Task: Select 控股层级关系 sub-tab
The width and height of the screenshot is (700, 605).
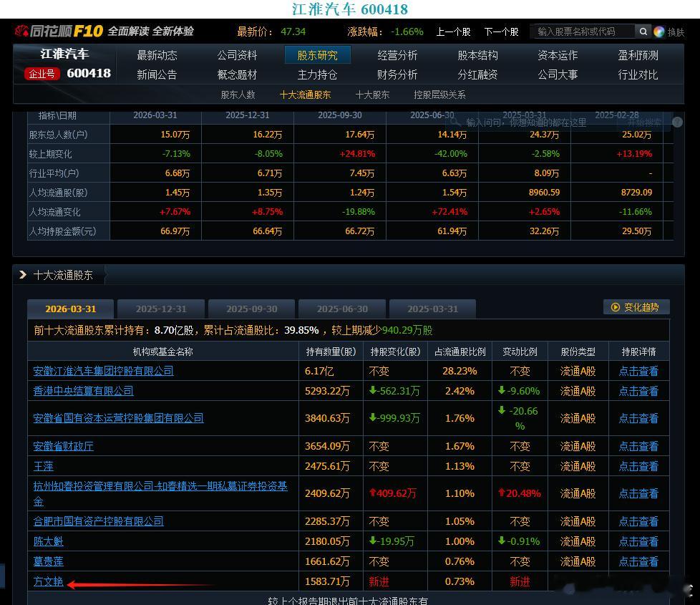Action: click(x=439, y=95)
